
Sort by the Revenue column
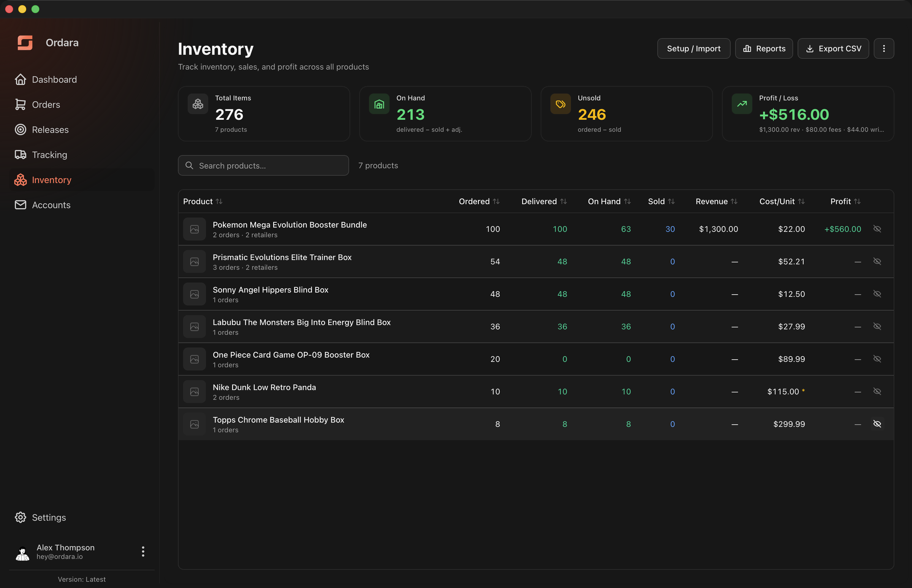(717, 201)
